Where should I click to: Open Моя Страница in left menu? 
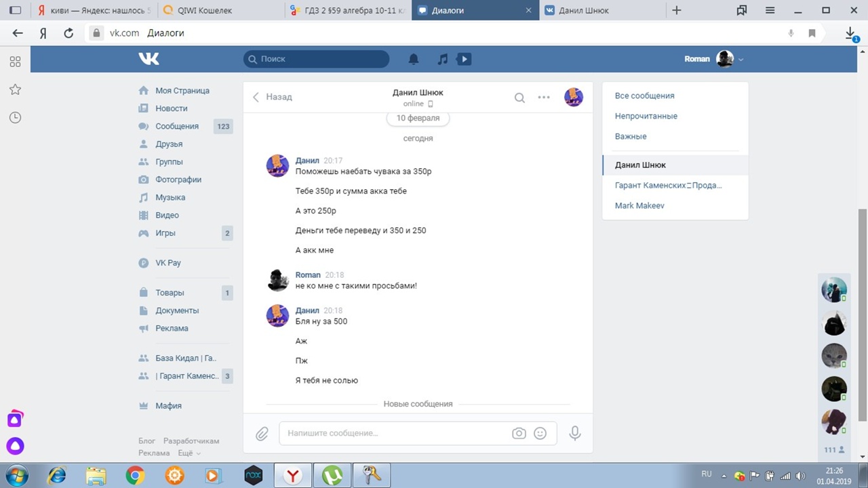182,91
